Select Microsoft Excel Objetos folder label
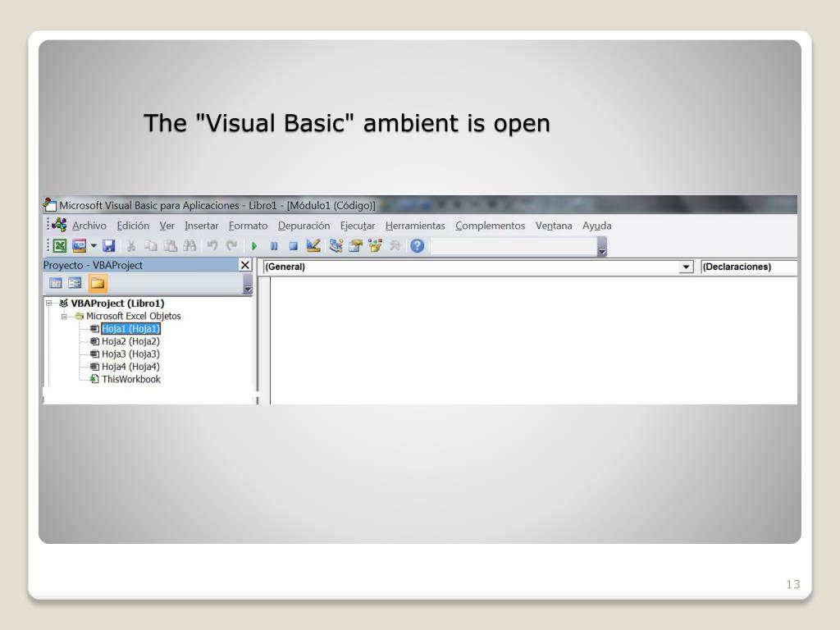Image resolution: width=840 pixels, height=630 pixels. pyautogui.click(x=134, y=316)
